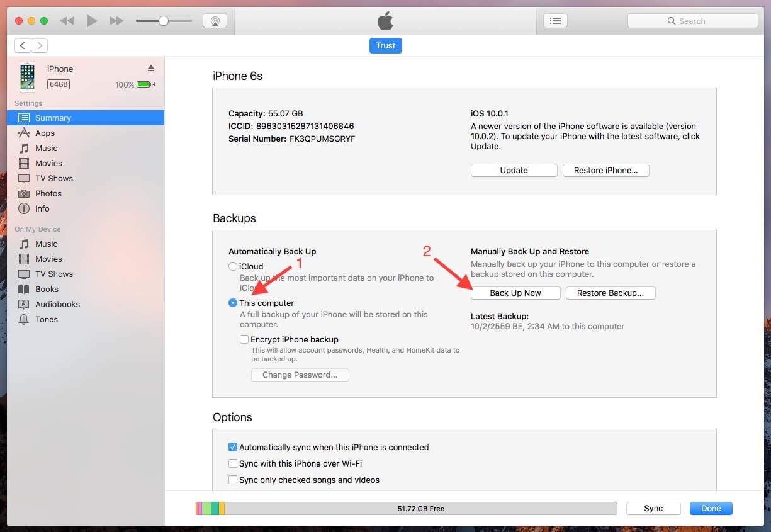Go back with the left chevron
Screen dimensions: 771x532
23,45
